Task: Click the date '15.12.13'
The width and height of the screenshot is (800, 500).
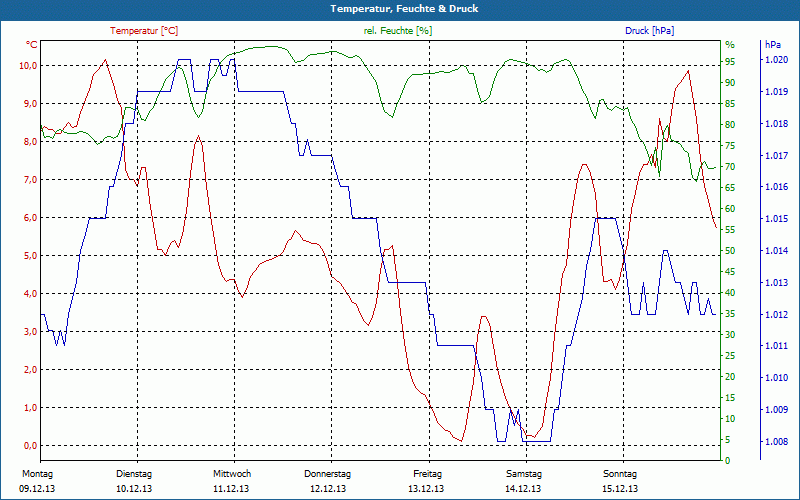Action: (x=620, y=489)
